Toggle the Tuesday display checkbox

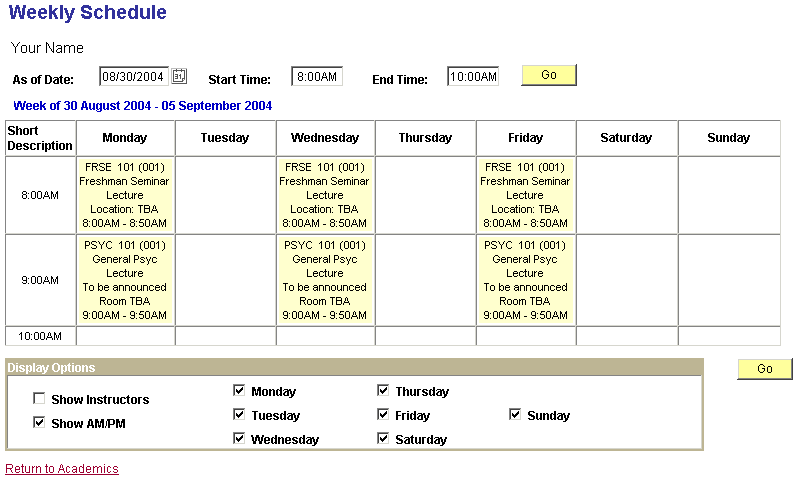click(x=239, y=414)
